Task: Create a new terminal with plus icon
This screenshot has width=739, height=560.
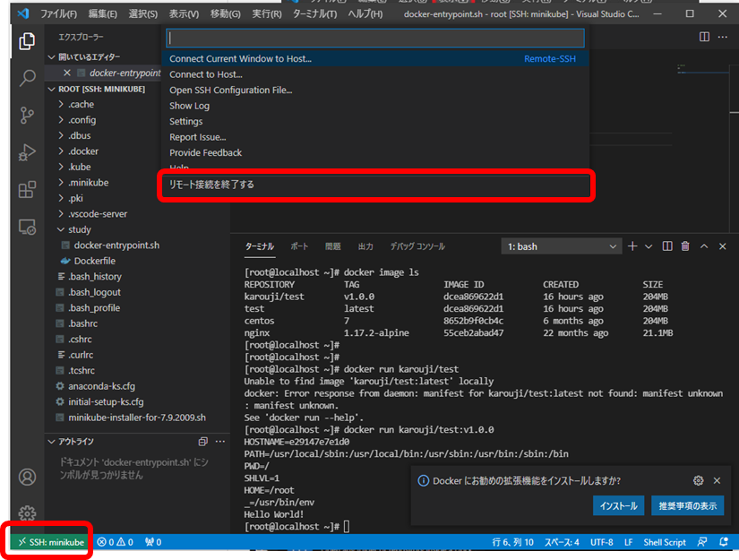Action: 632,246
